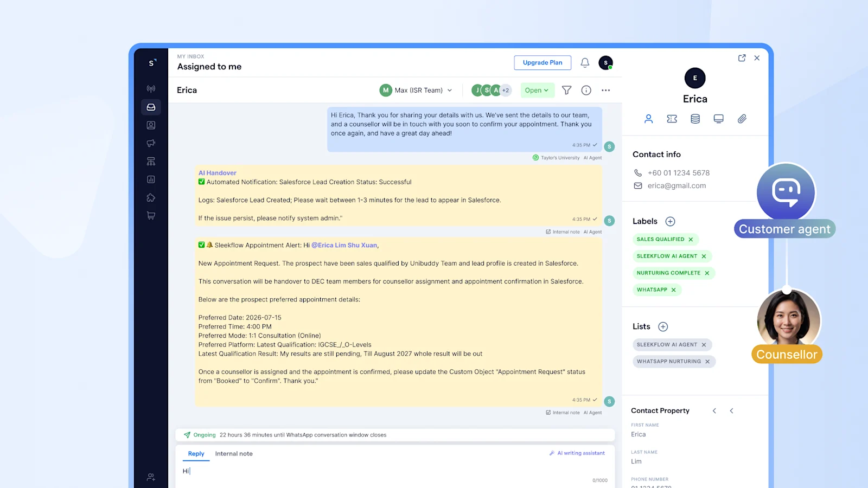Open the conversation status Open dropdown
This screenshot has width=868, height=488.
[x=537, y=91]
